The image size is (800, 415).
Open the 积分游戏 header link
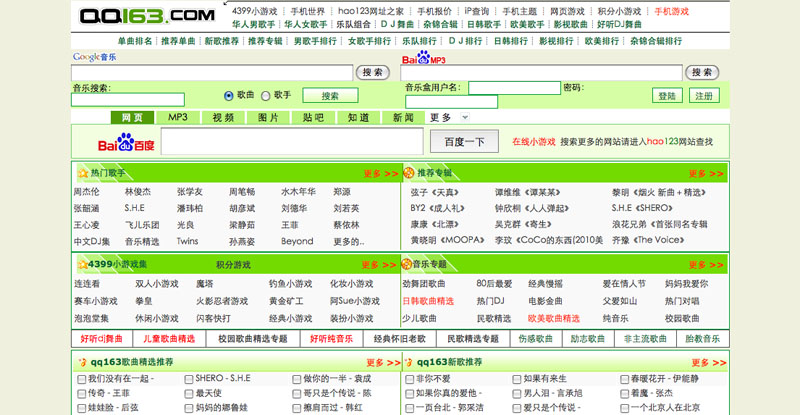coord(233,265)
